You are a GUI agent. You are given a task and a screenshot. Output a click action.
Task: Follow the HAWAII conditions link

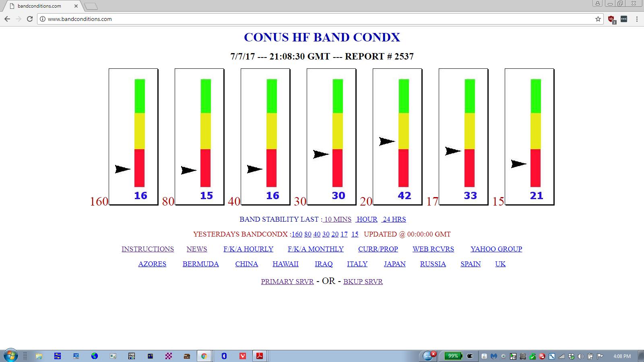click(x=285, y=264)
